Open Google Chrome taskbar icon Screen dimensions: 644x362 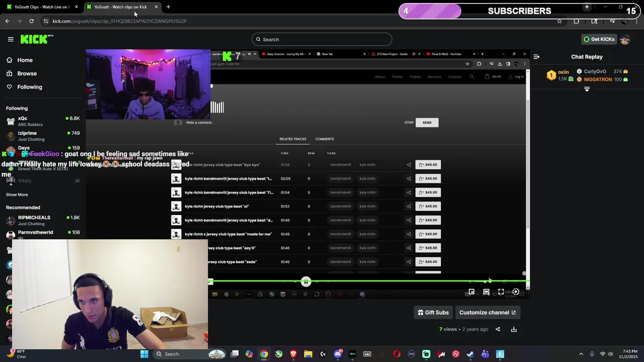click(x=264, y=354)
